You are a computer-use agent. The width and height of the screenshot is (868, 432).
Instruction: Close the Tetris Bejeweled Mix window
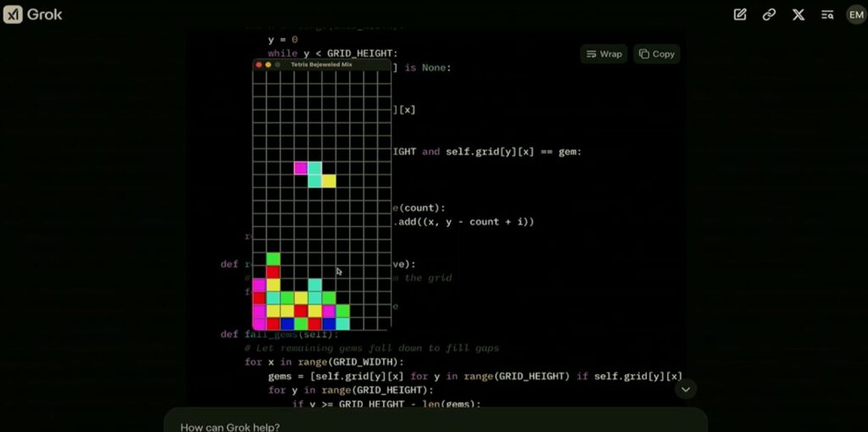pyautogui.click(x=259, y=64)
